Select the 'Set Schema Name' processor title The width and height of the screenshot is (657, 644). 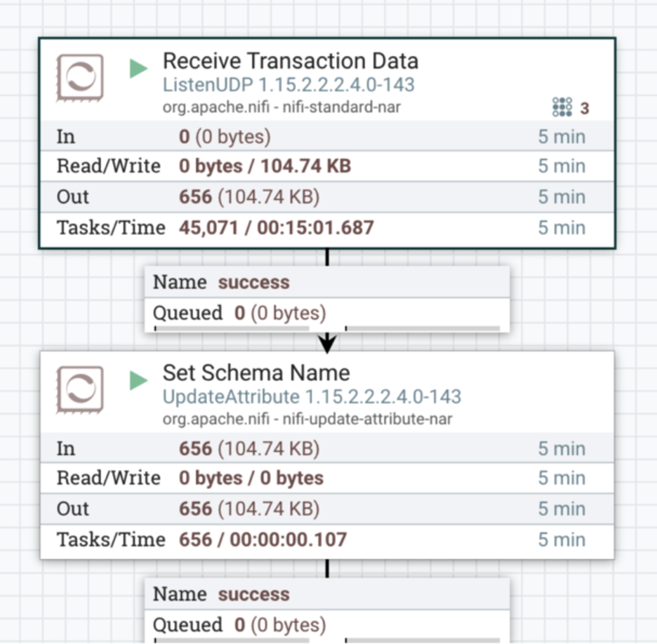click(x=256, y=373)
